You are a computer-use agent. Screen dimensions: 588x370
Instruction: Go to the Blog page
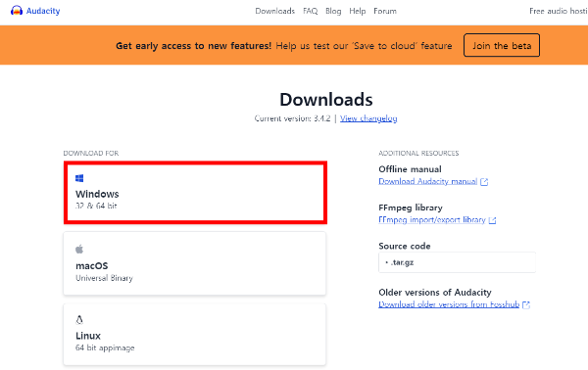(x=333, y=11)
